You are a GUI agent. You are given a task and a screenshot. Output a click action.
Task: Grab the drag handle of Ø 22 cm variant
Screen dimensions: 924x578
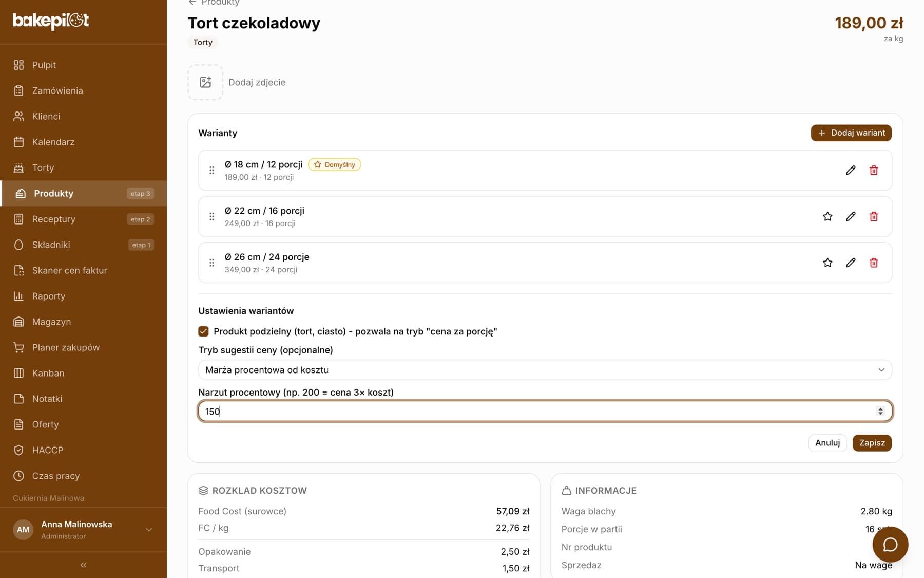(211, 216)
